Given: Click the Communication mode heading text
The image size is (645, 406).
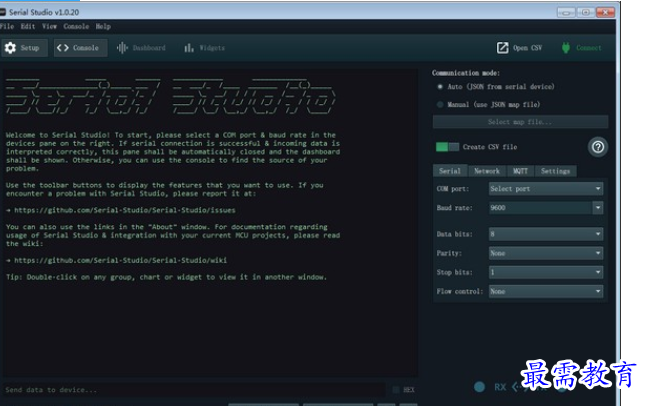Looking at the screenshot, I should pos(466,73).
